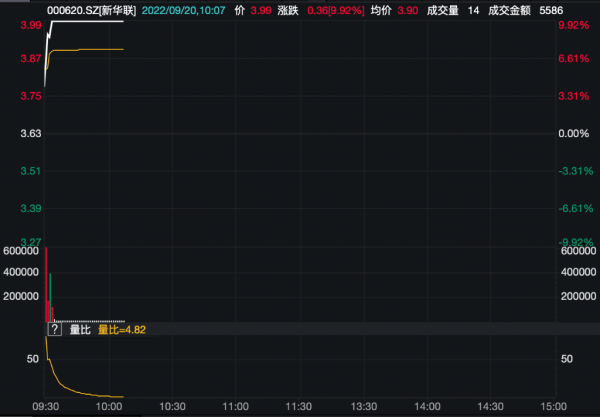Click the 09:30 time axis label
Screen dimensions: 600x417
[46, 406]
